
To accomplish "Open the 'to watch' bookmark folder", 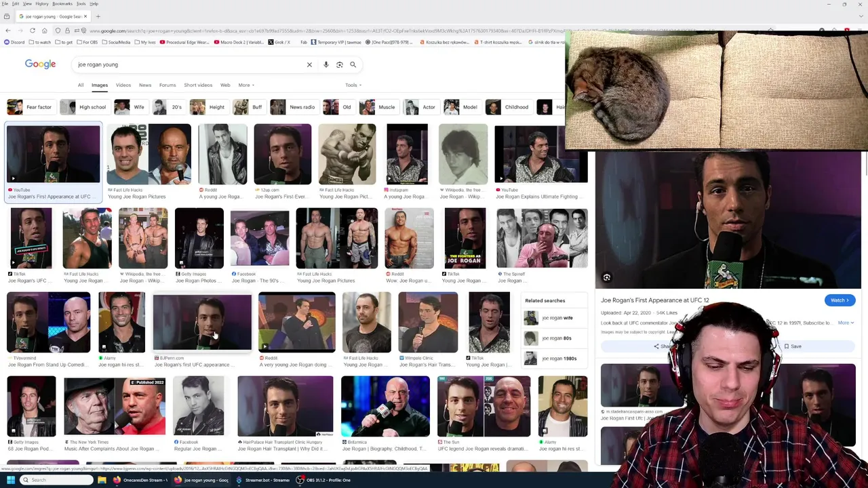I will pyautogui.click(x=40, y=42).
